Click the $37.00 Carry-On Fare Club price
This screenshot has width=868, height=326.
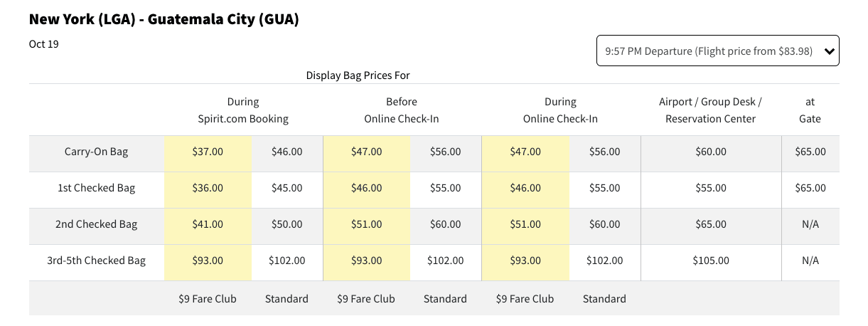coord(208,152)
